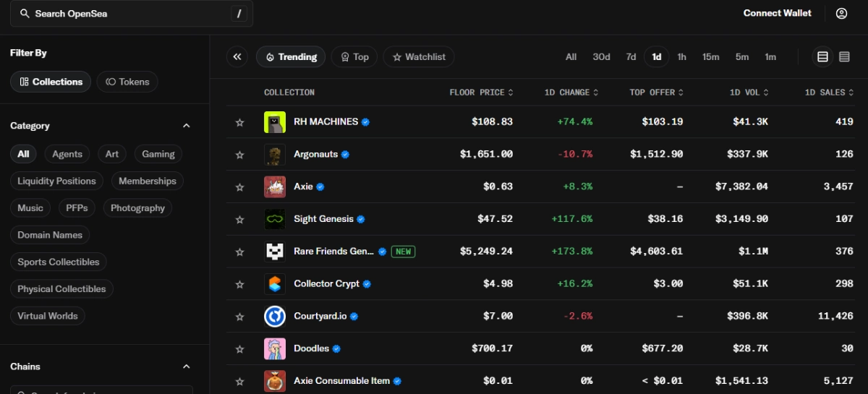Open Argonauts collection thumbnail
Viewport: 868px width, 394px height.
click(x=275, y=155)
